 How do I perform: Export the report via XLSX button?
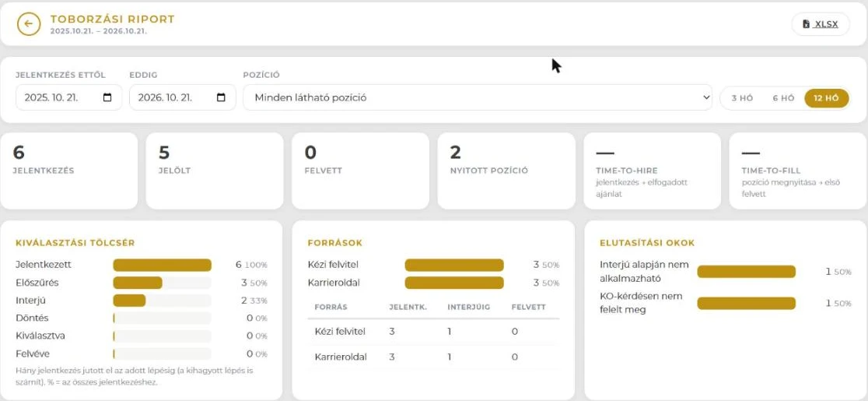click(821, 24)
